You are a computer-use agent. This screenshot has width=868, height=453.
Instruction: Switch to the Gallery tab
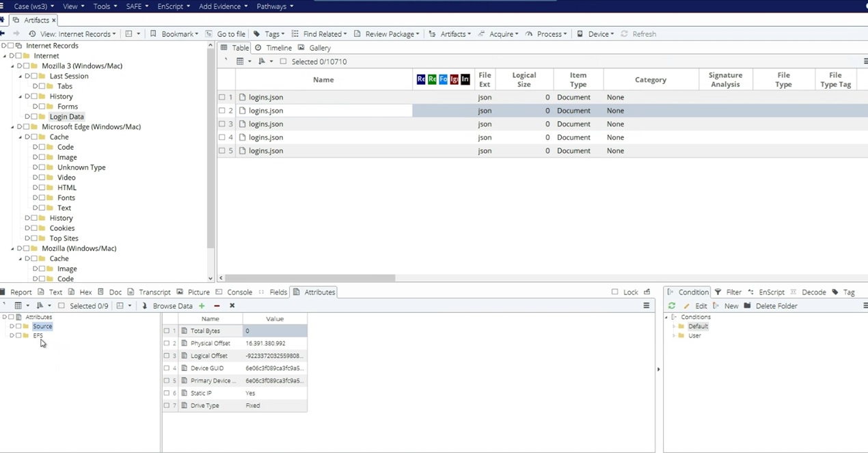point(314,49)
